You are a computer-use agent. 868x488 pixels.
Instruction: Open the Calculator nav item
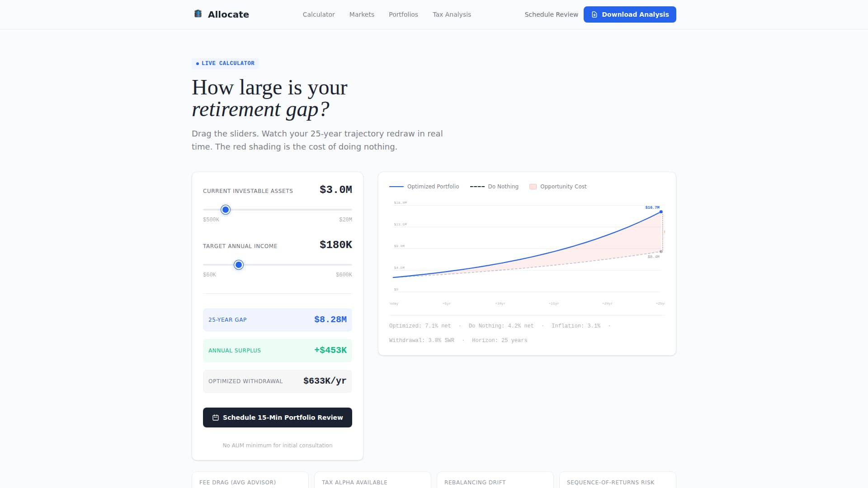point(319,14)
